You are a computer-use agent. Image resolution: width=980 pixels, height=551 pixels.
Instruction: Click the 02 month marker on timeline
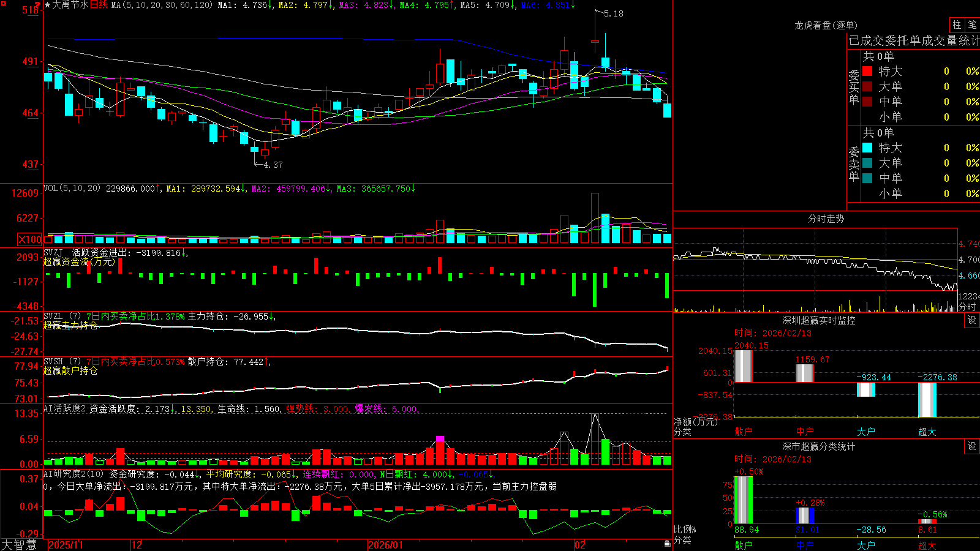(580, 545)
